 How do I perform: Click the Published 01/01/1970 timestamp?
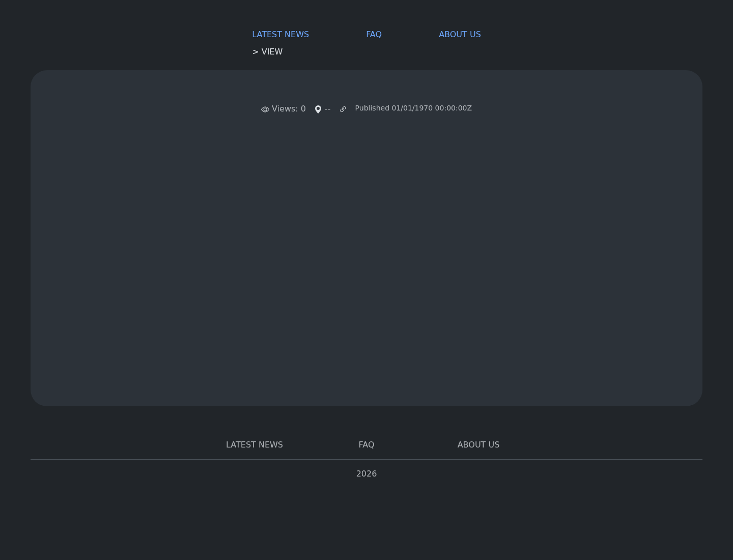[x=413, y=108]
